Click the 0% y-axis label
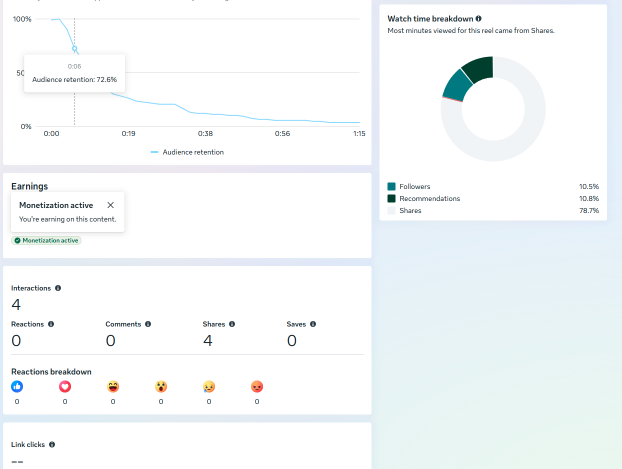Screen dimensions: 622x469 click(26, 127)
